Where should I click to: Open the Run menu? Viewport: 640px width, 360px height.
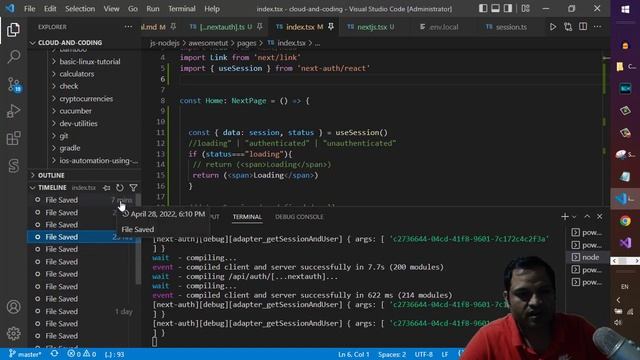pyautogui.click(x=153, y=9)
